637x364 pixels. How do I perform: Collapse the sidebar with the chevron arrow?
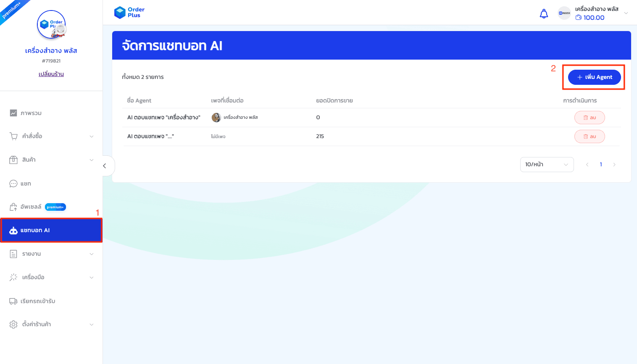tap(105, 165)
